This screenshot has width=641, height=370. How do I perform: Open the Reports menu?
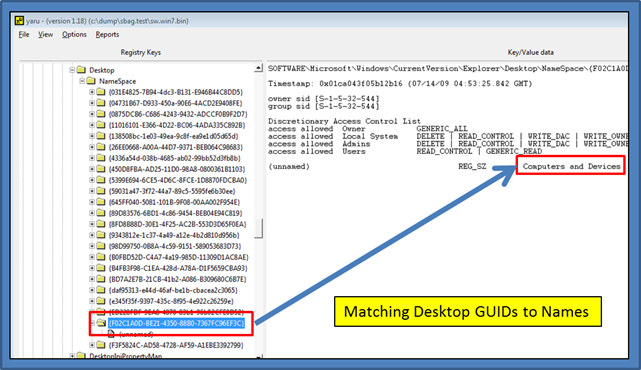[107, 34]
